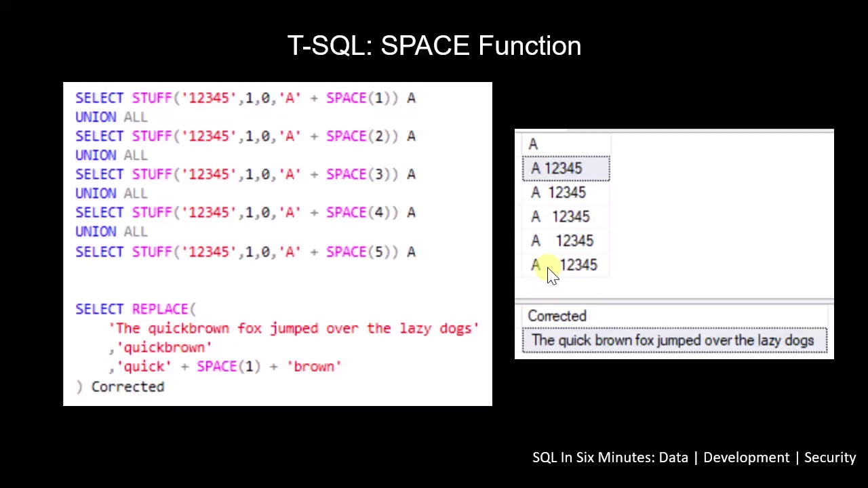Select the result cell with two spaces before 12345
The width and height of the screenshot is (868, 488).
[x=566, y=193]
